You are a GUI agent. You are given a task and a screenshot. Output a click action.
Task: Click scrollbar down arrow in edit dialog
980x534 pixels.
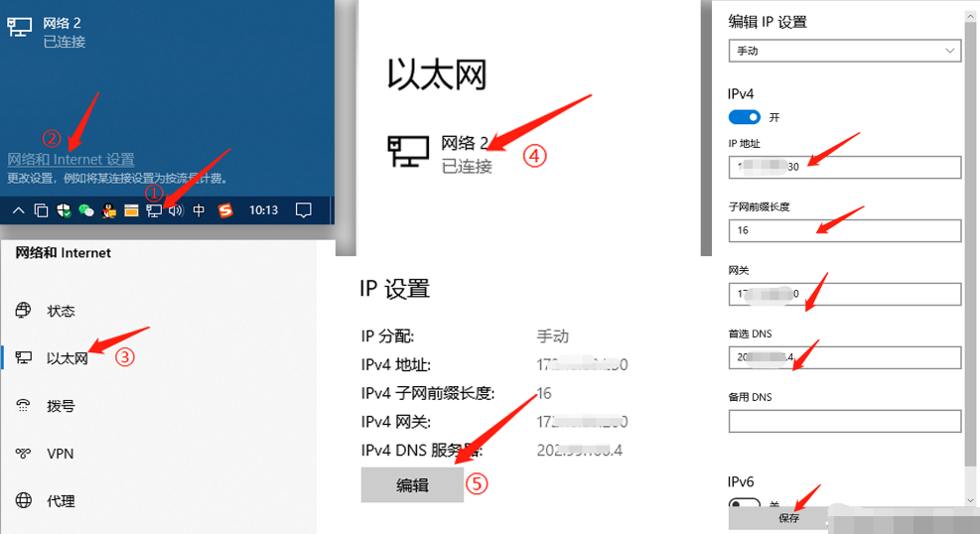970,500
